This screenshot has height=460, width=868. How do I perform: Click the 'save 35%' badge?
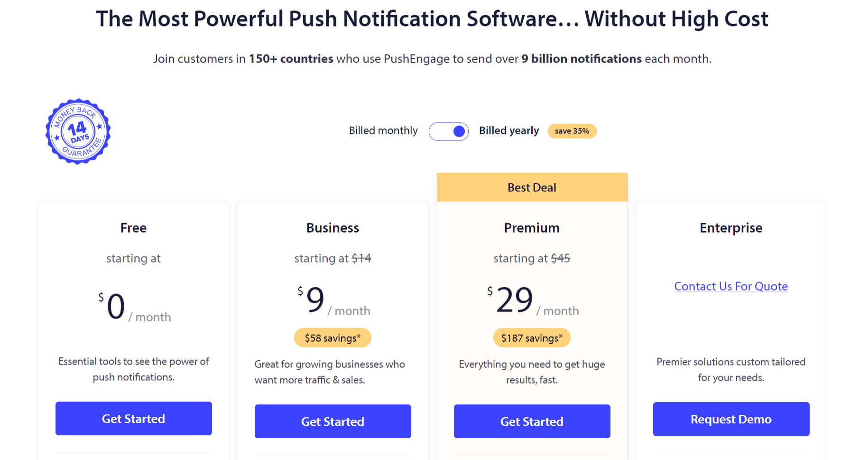coord(572,131)
